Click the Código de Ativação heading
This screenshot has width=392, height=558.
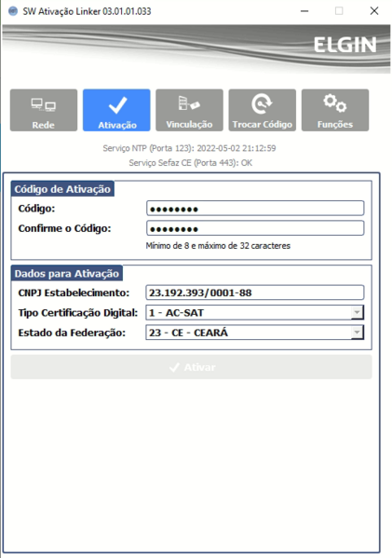point(62,189)
